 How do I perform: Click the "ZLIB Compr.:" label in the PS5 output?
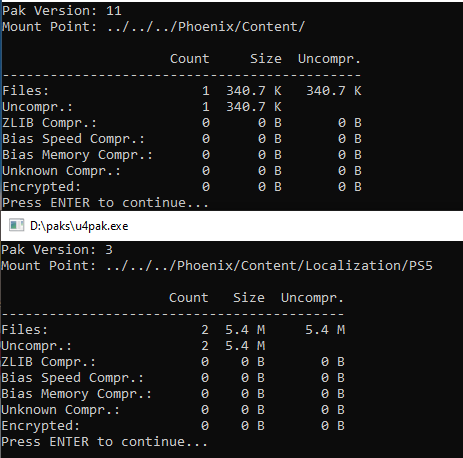(x=48, y=362)
